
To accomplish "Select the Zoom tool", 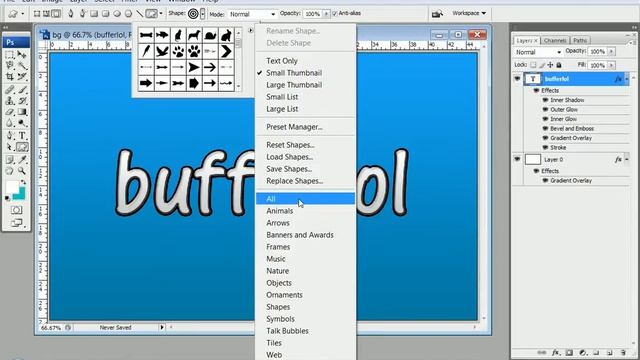I will (22, 171).
